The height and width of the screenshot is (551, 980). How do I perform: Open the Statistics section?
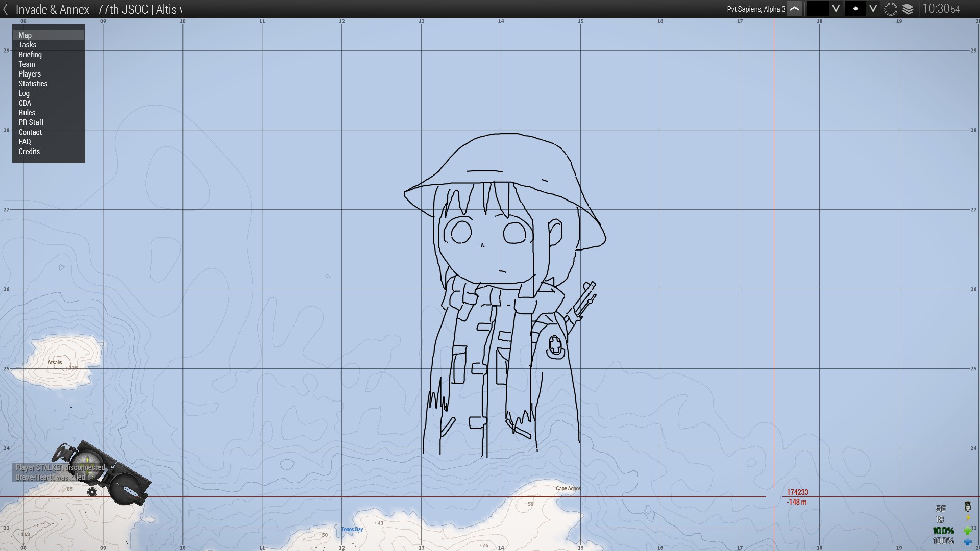33,84
